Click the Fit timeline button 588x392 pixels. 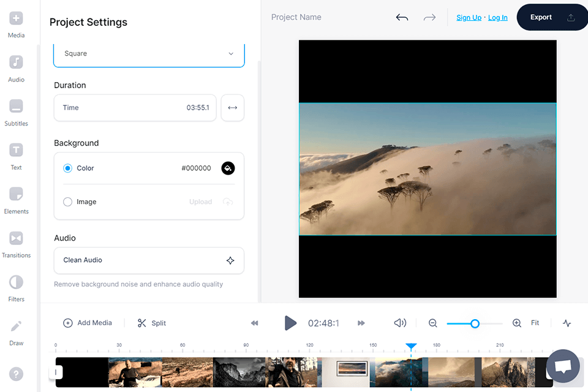(x=535, y=323)
